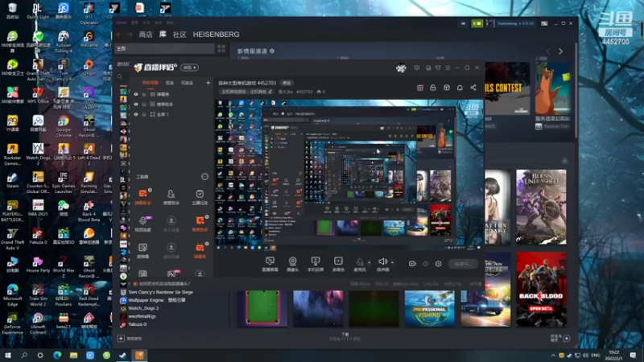Expand the toolbox more-options circle button

204,176
